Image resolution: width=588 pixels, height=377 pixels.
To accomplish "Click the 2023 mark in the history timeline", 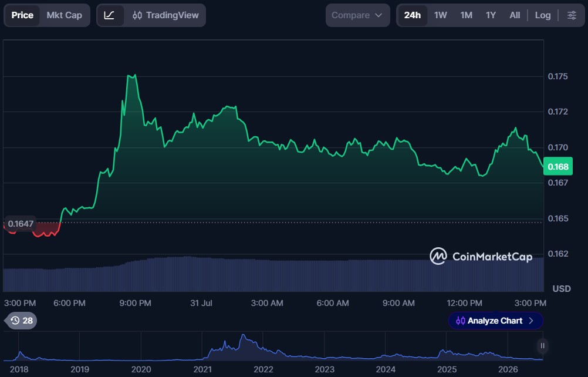I will (x=325, y=369).
